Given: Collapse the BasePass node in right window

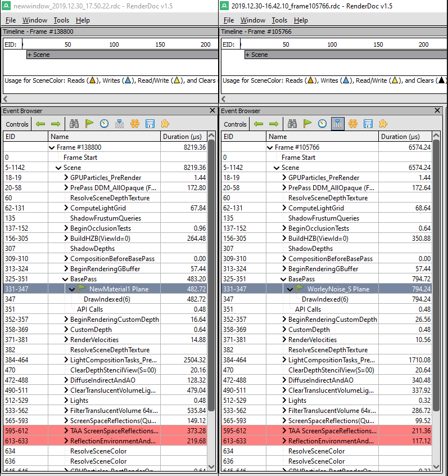Looking at the screenshot, I should tap(284, 279).
